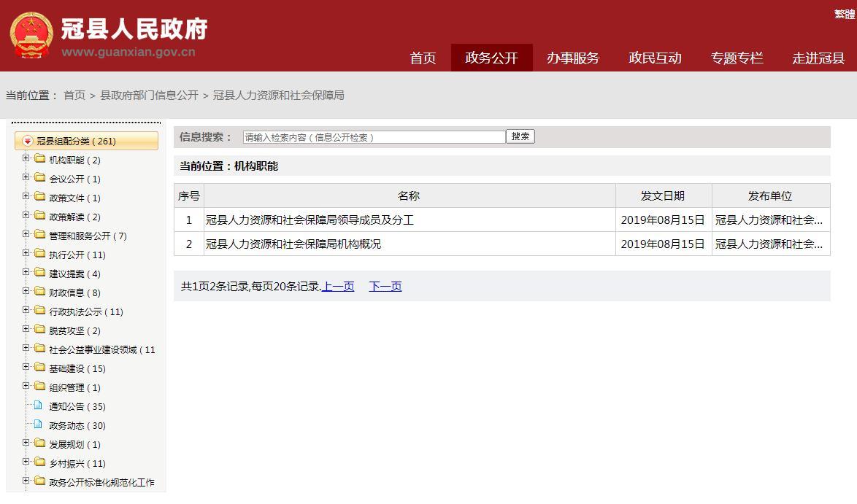Focus the 信息搜索 input field
This screenshot has width=857, height=504.
point(374,137)
